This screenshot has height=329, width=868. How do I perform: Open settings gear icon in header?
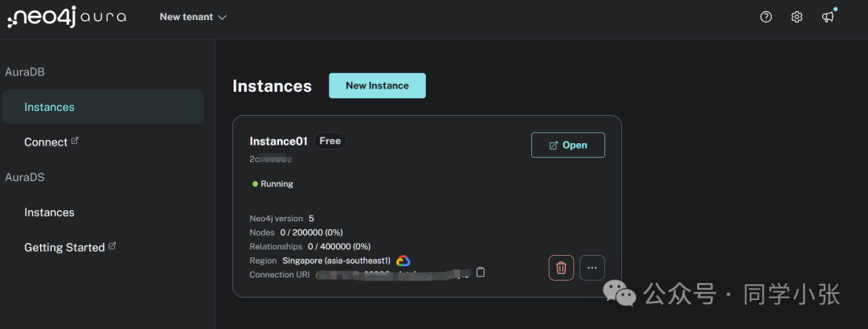tap(796, 17)
